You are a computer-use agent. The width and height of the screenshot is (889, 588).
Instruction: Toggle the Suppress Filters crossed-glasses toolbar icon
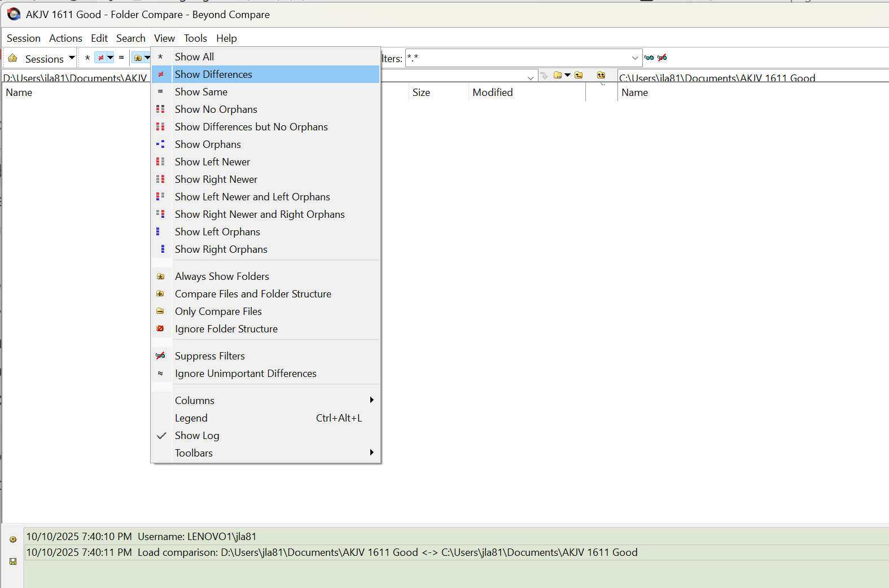[663, 58]
